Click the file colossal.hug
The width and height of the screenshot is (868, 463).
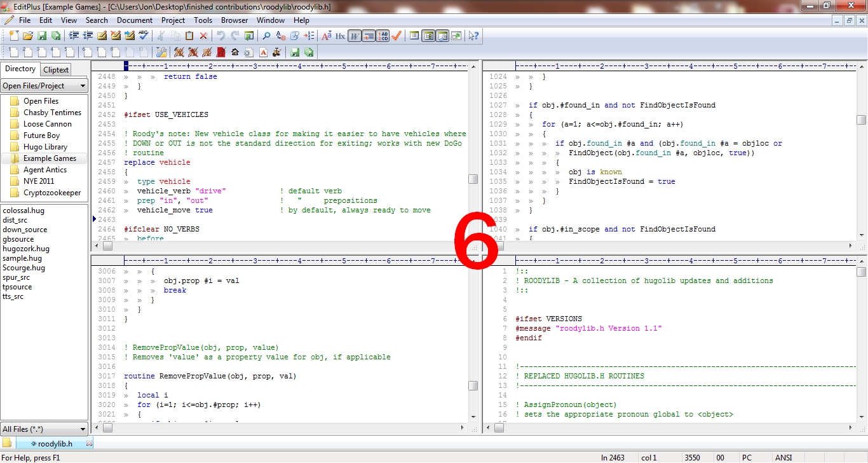pyautogui.click(x=24, y=211)
